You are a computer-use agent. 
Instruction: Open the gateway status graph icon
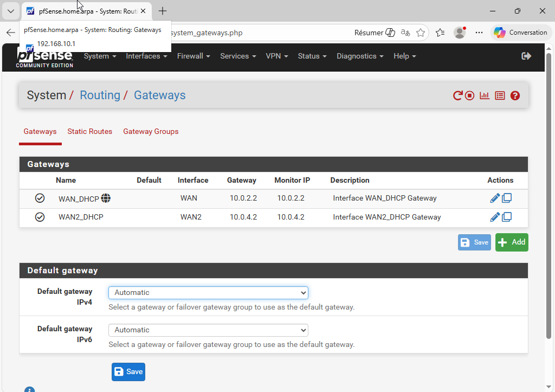pyautogui.click(x=485, y=96)
